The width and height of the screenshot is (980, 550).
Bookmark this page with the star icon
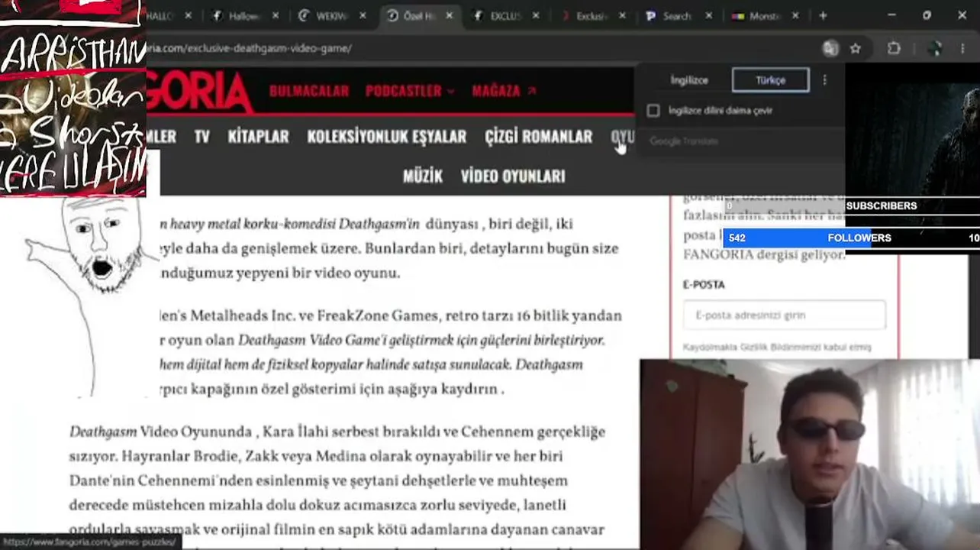click(856, 48)
